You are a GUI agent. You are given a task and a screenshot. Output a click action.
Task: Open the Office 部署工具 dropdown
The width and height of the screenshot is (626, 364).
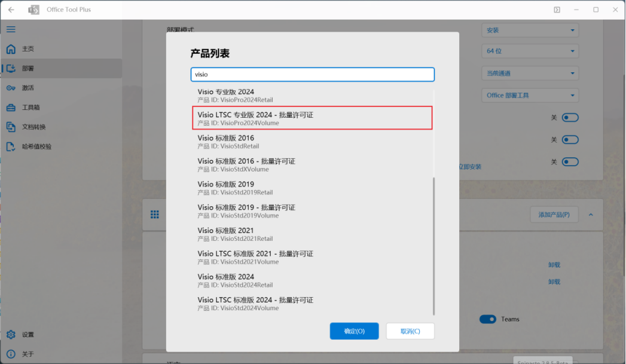530,96
